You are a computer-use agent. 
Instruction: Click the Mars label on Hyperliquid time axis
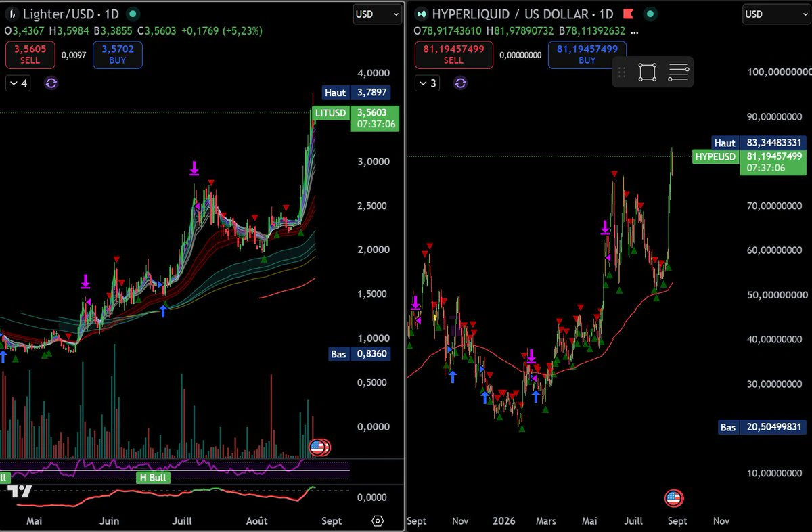[x=545, y=520]
